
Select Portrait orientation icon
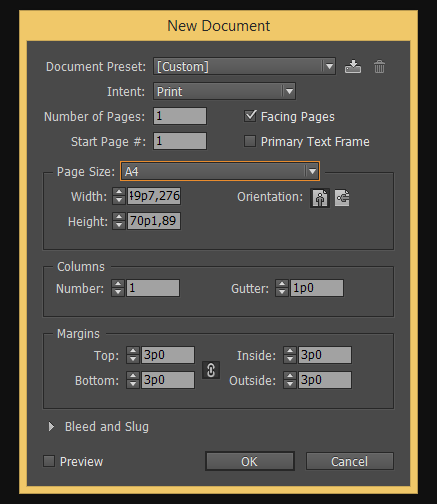(320, 198)
